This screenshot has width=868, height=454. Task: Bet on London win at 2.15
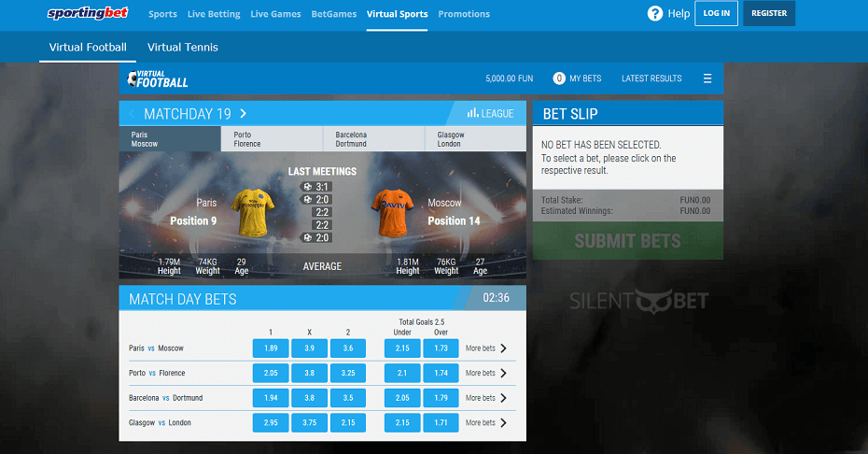(348, 423)
